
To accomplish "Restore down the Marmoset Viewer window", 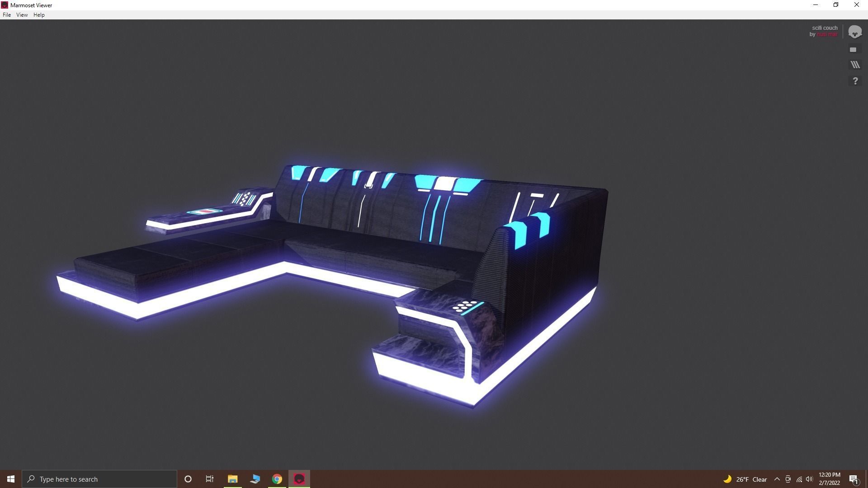I will [x=836, y=5].
